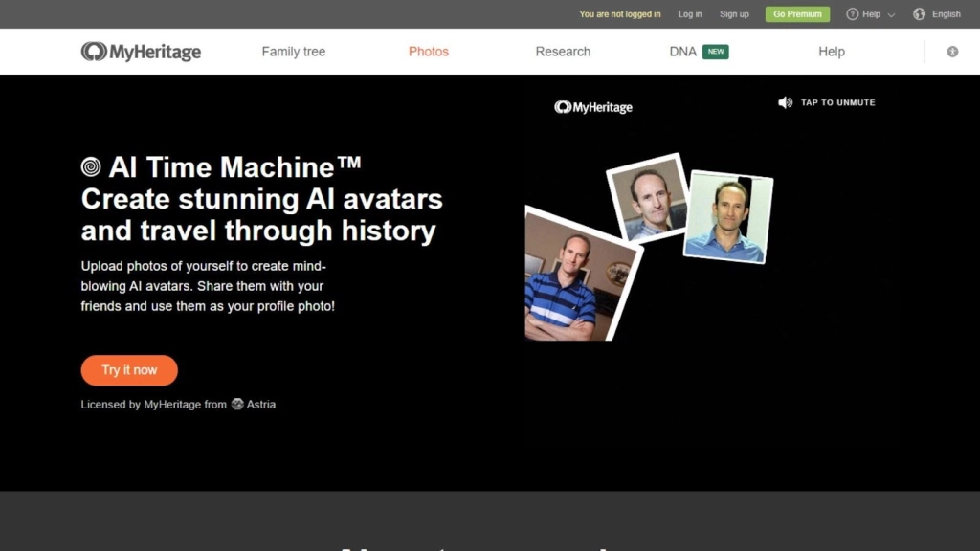
Task: Click the Log in link
Action: tap(690, 14)
